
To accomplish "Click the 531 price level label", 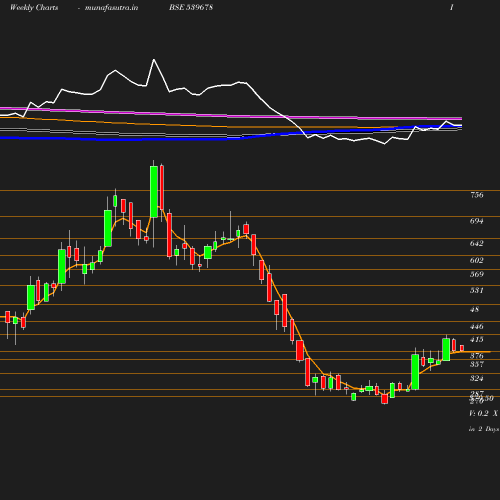I will [477, 290].
